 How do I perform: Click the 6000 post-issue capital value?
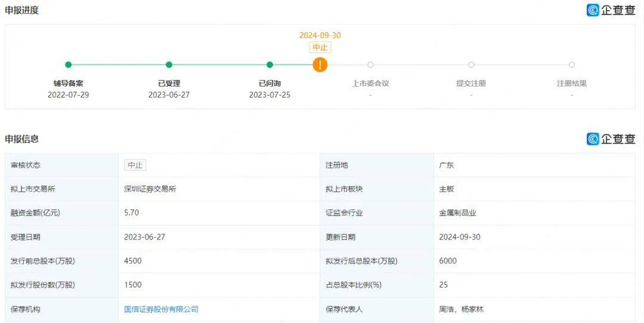click(448, 261)
